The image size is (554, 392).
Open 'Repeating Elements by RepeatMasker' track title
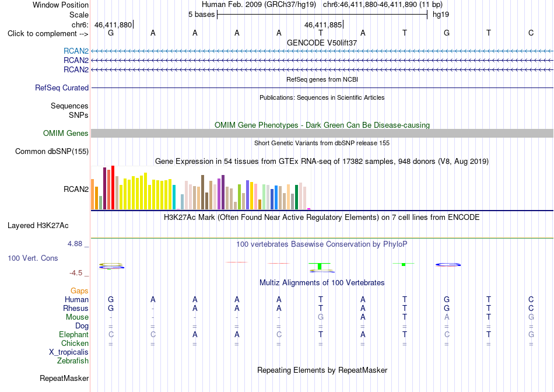tap(322, 370)
